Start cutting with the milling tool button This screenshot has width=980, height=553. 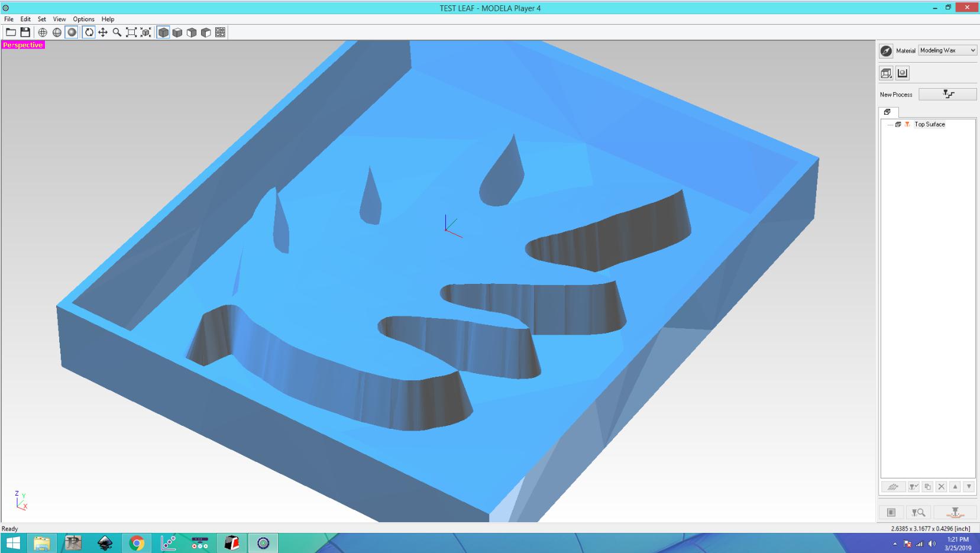[x=955, y=513]
